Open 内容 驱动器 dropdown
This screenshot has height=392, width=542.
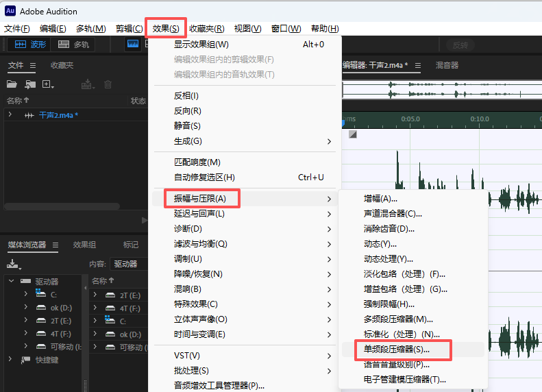(129, 264)
